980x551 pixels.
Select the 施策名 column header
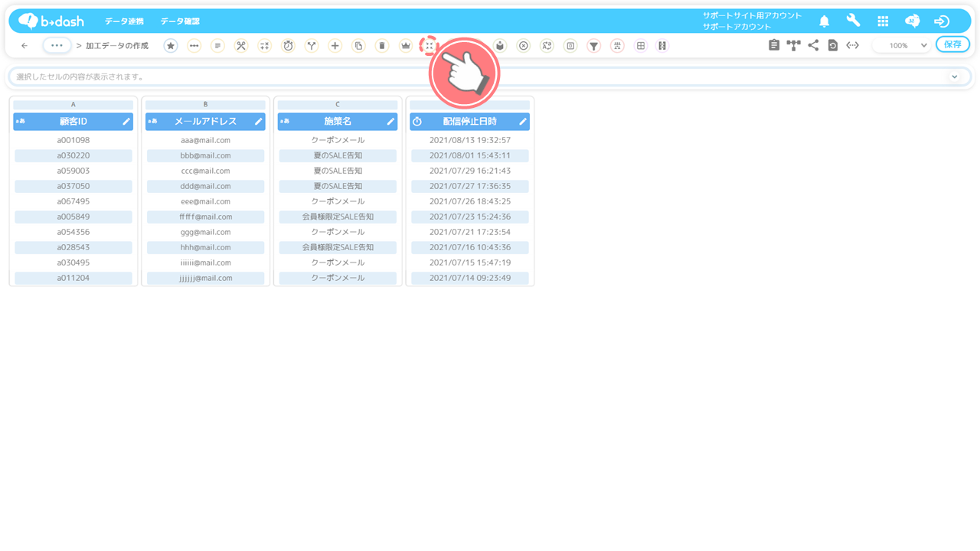pyautogui.click(x=338, y=122)
